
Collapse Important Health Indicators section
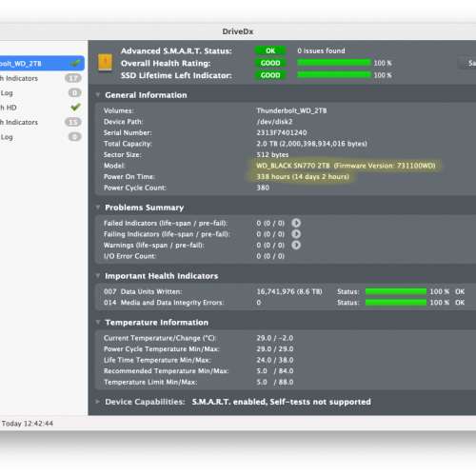98,276
